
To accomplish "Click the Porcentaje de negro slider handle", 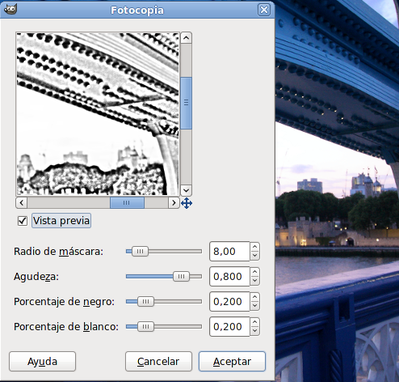I will point(146,301).
